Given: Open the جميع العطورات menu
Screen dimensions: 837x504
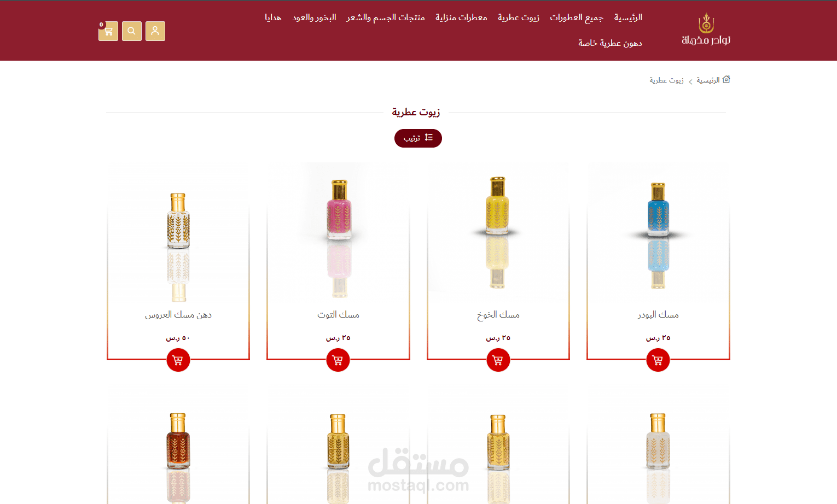Looking at the screenshot, I should pos(577,17).
